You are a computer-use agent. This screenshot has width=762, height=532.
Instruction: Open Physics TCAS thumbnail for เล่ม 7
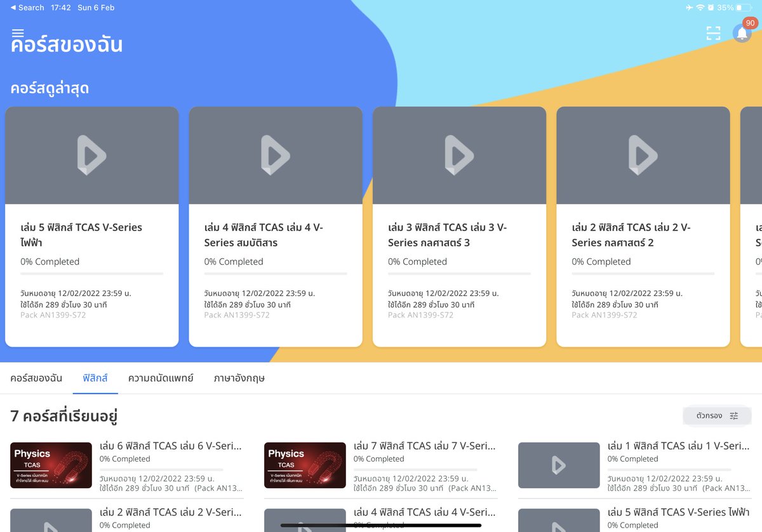[305, 465]
